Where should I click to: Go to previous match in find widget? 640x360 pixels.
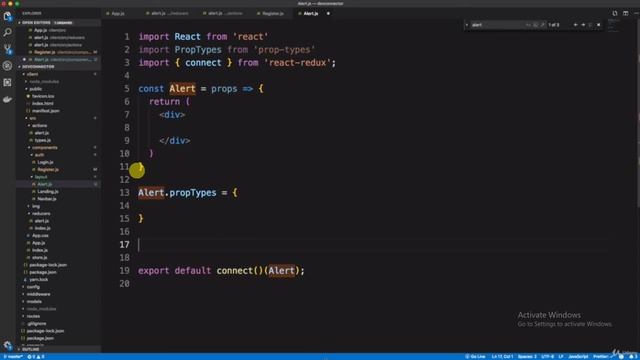[x=576, y=25]
